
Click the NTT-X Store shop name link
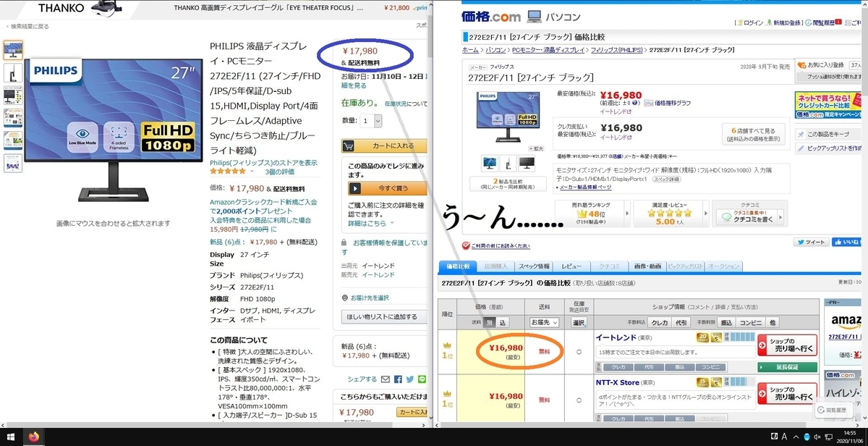[617, 382]
